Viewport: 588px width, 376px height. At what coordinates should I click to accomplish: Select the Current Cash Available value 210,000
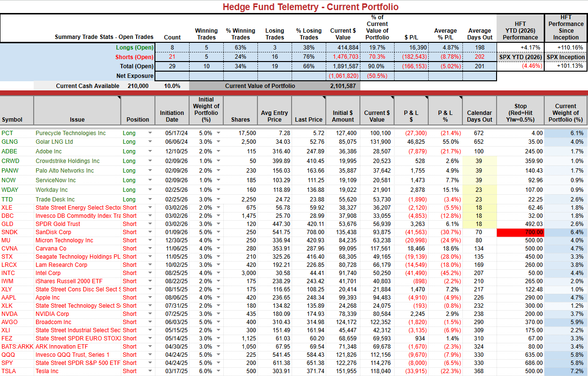click(x=138, y=86)
